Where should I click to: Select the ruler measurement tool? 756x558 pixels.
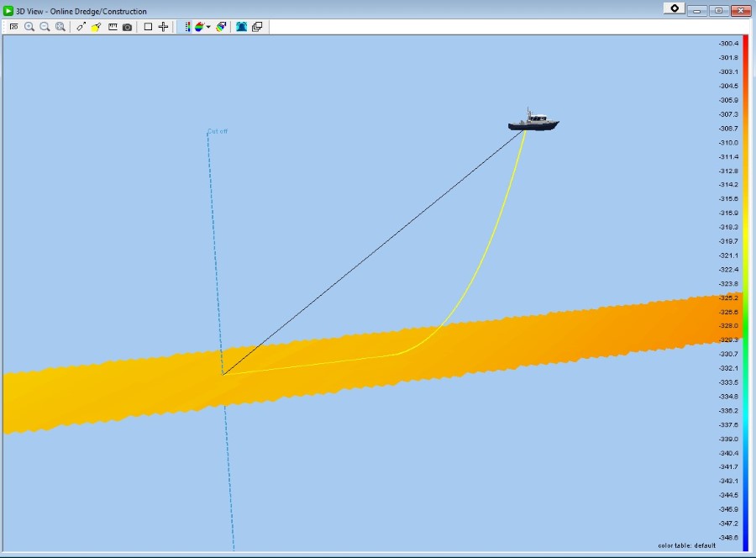[113, 27]
